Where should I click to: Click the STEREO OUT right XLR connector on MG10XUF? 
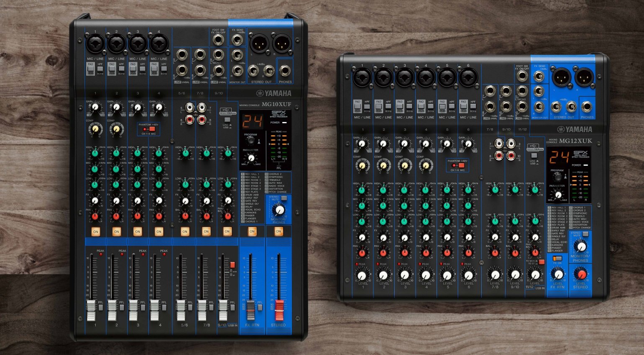coord(282,43)
